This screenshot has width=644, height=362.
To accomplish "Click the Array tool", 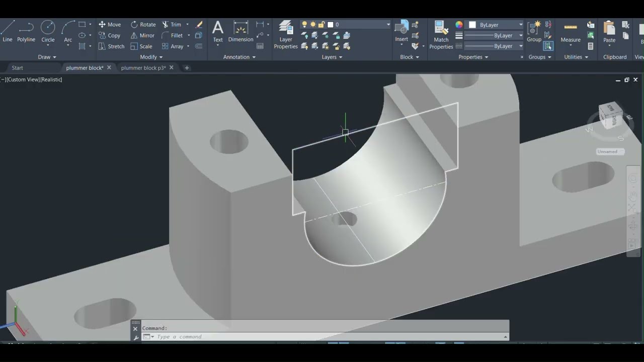I will (x=173, y=46).
